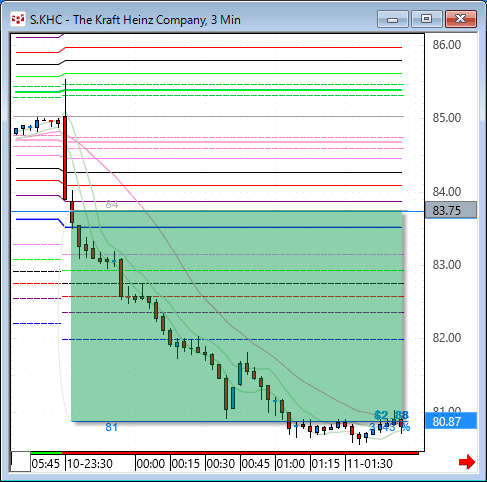Click the 86.00 price scale label
Viewport: 487px width, 482px height.
(x=447, y=45)
